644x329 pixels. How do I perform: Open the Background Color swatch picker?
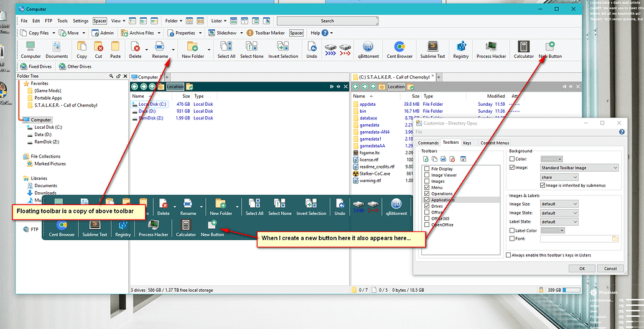click(x=551, y=159)
